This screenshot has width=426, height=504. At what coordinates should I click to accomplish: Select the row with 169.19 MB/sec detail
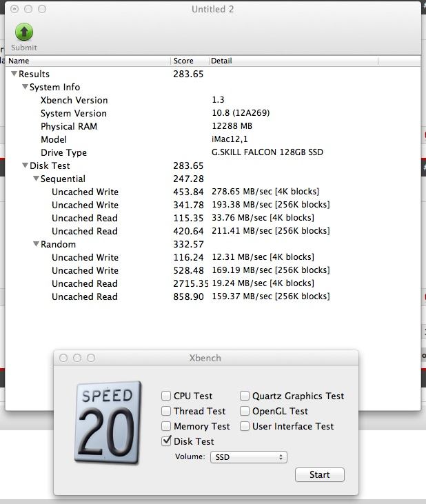pos(213,270)
